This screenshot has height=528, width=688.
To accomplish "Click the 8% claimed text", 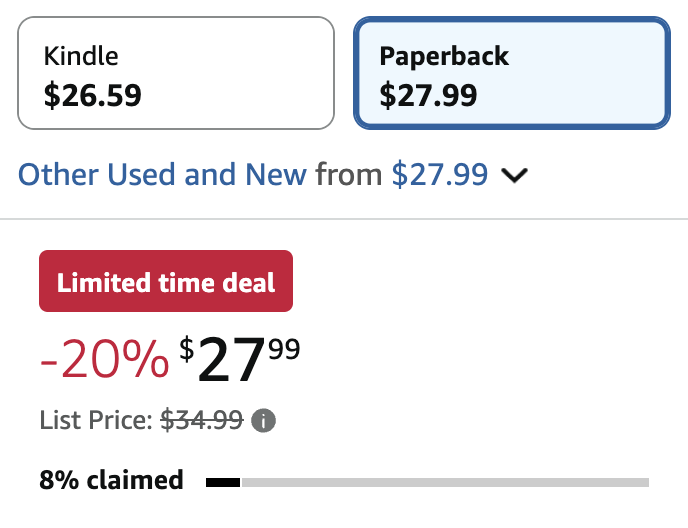I will tap(111, 480).
